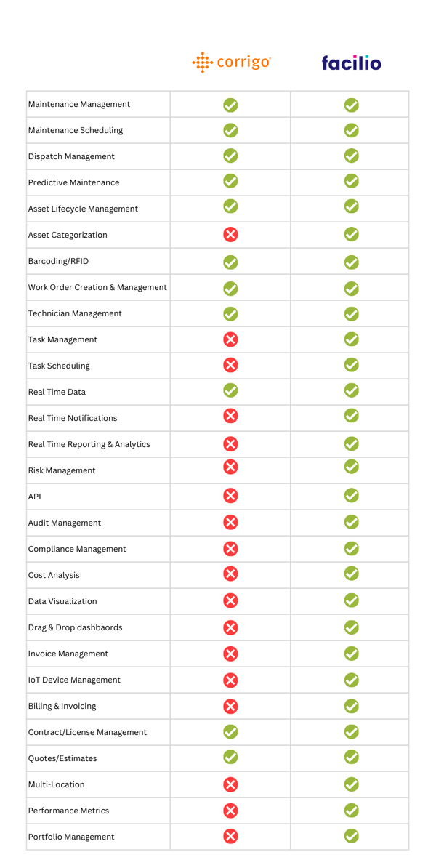Click the Predictive Maintenance row label

pos(73,182)
